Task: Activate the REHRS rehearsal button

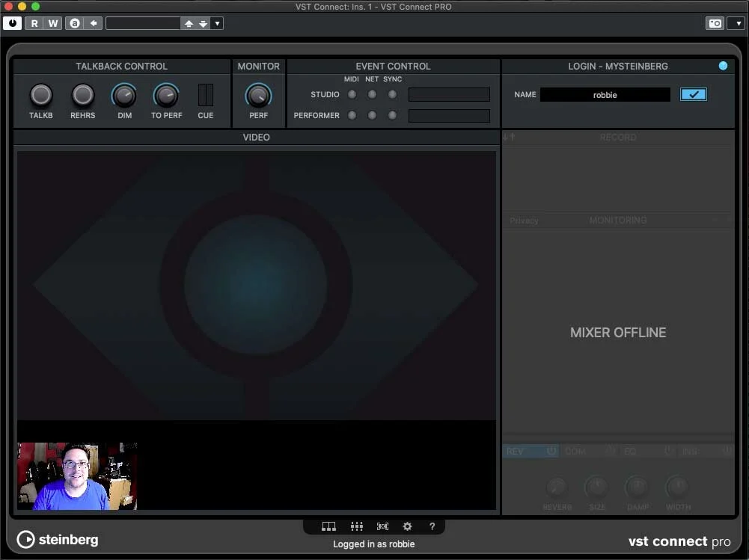Action: [82, 95]
